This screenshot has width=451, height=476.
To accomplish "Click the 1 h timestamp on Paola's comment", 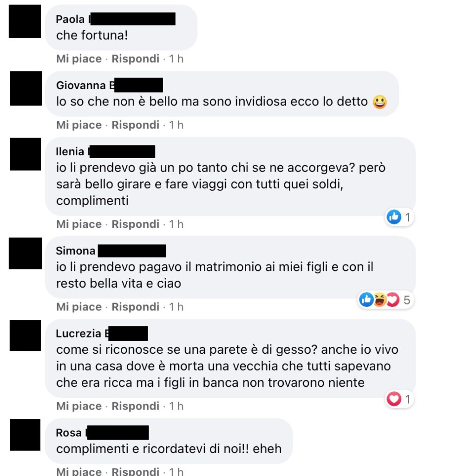I will click(x=176, y=59).
